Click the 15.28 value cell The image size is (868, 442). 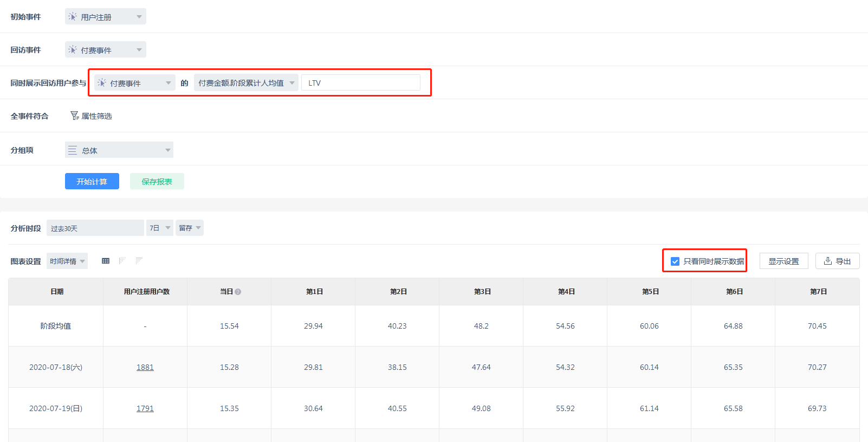230,367
